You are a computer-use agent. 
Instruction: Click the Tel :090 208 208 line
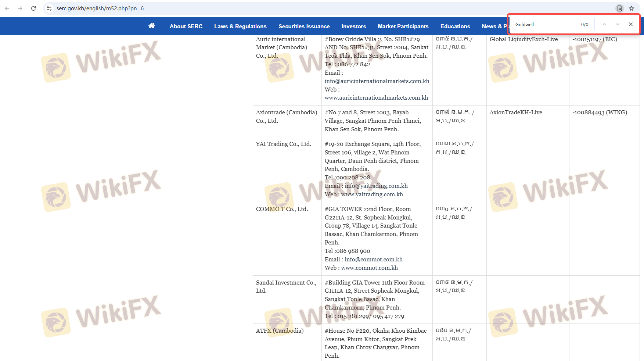tap(347, 178)
